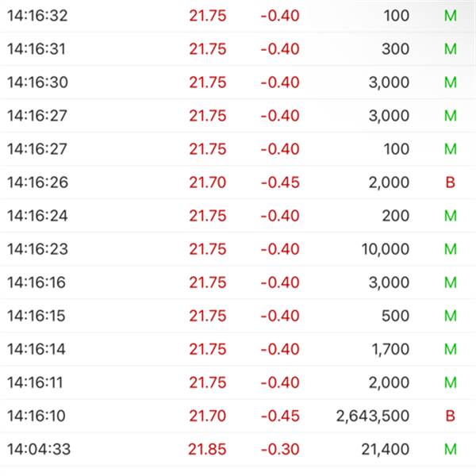Click the 14:04:33 timestamp
This screenshot has width=476, height=476.
point(38,449)
